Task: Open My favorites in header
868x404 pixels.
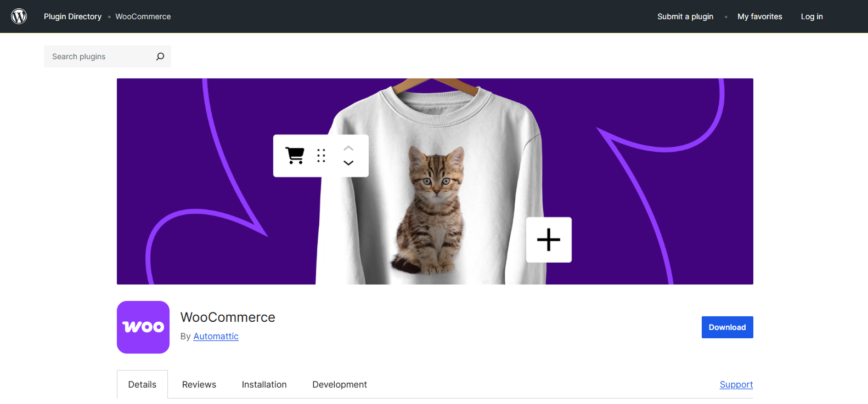Action: (x=759, y=16)
